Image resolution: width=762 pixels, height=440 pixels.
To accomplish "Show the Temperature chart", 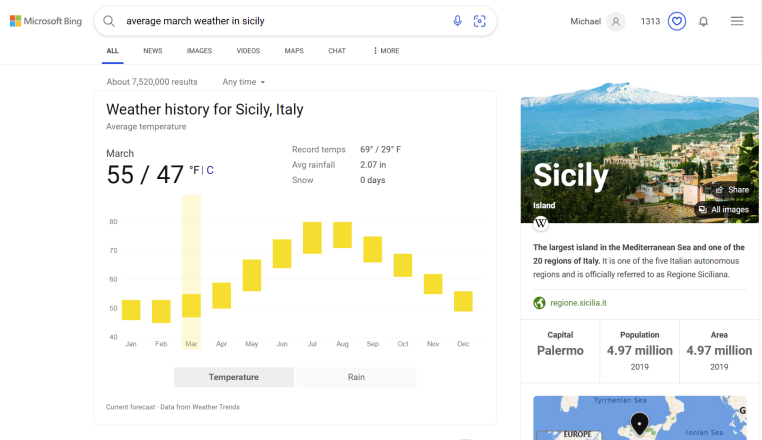I will pyautogui.click(x=234, y=377).
